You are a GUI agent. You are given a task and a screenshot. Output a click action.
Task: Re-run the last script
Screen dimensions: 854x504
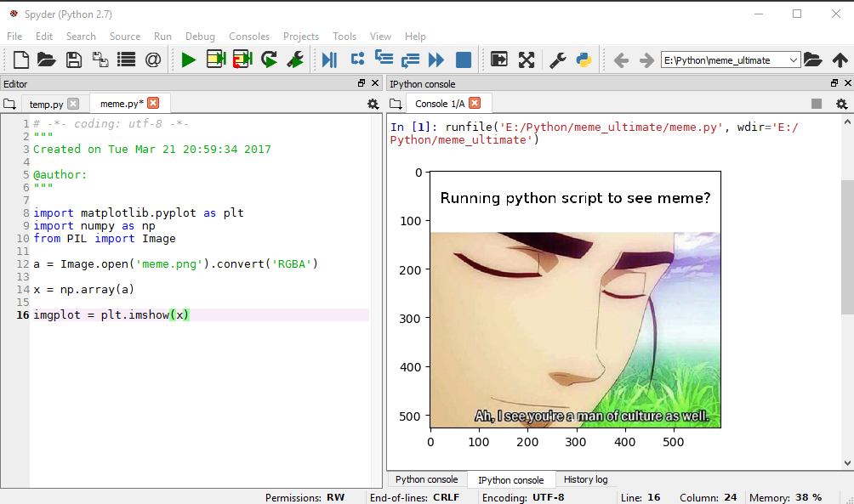click(269, 59)
